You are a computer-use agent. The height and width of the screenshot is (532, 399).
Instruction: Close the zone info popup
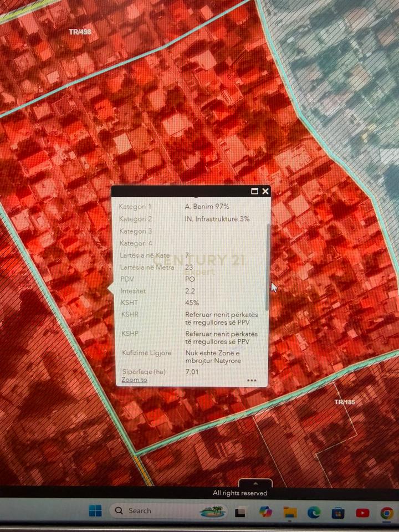(265, 191)
